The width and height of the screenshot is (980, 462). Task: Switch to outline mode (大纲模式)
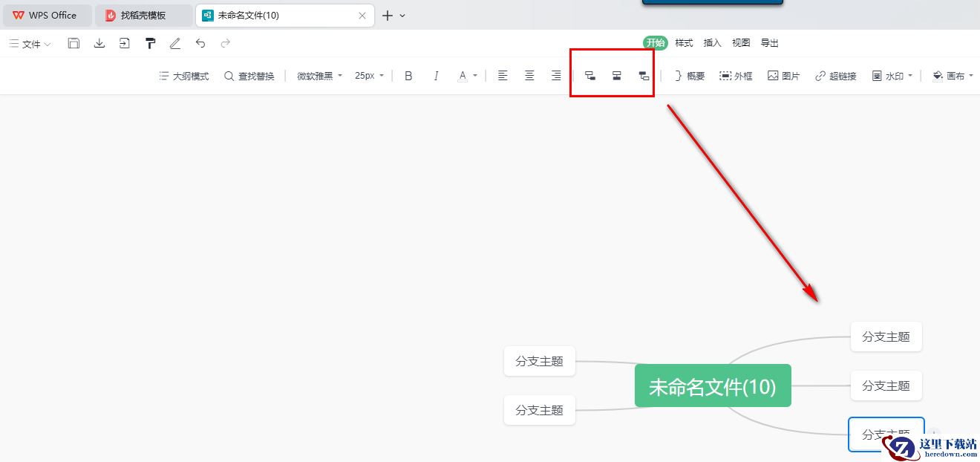point(184,76)
